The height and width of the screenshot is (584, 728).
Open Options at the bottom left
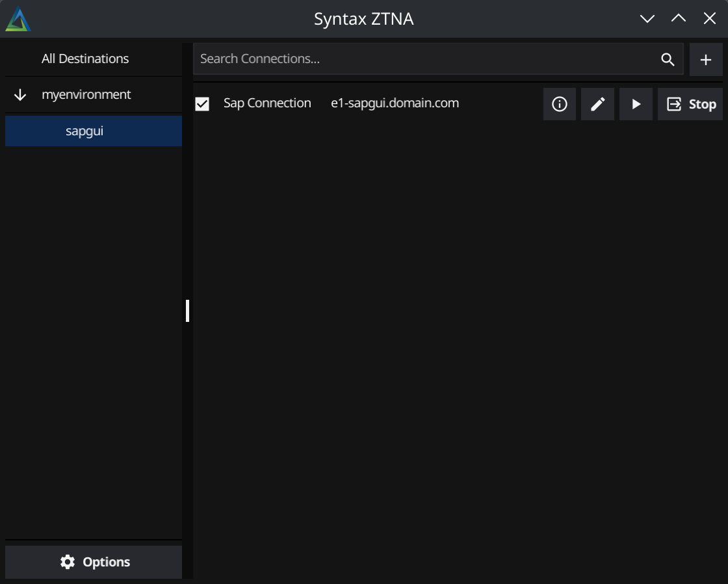coord(93,561)
